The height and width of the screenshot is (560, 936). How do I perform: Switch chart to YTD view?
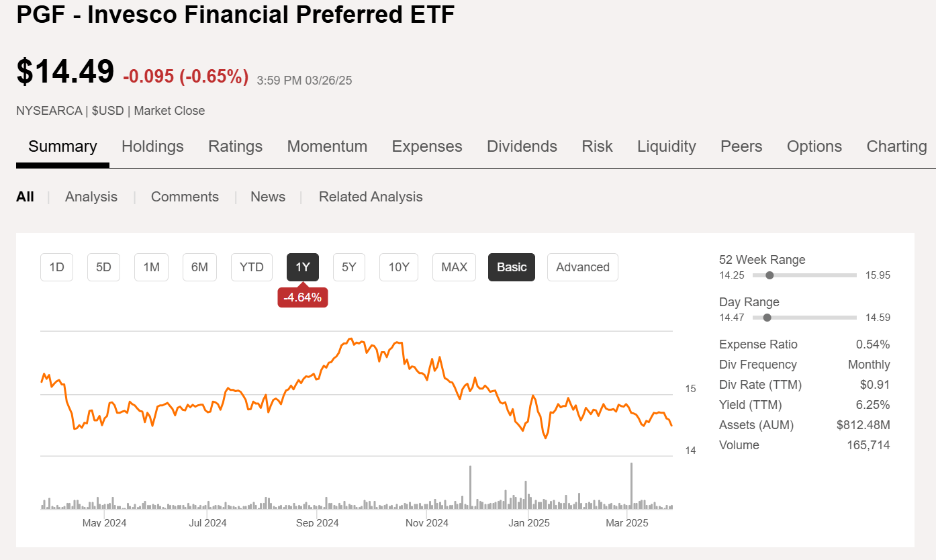coord(251,267)
